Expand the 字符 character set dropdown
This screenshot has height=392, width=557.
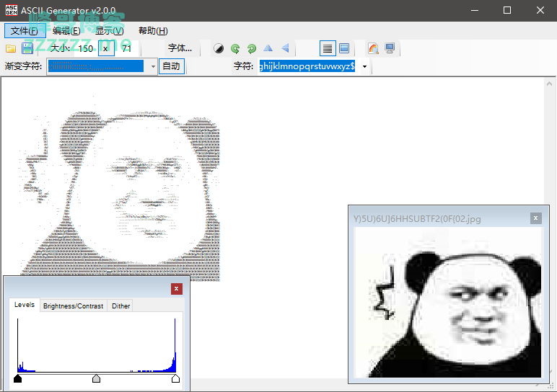(364, 66)
